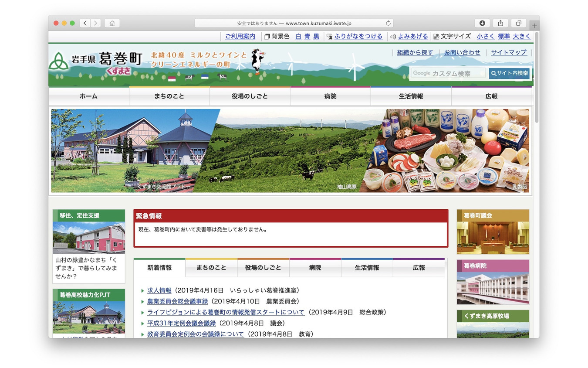Click the 背景色 background color icon
588x368 pixels.
click(x=267, y=36)
